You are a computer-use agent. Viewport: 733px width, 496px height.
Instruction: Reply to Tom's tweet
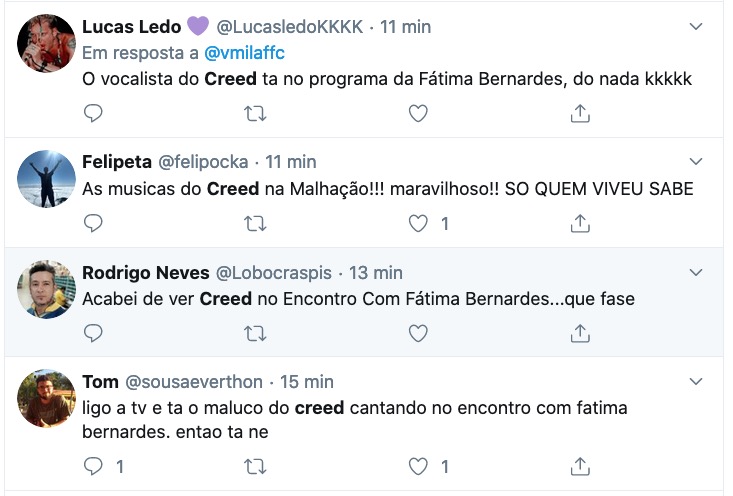coord(93,466)
